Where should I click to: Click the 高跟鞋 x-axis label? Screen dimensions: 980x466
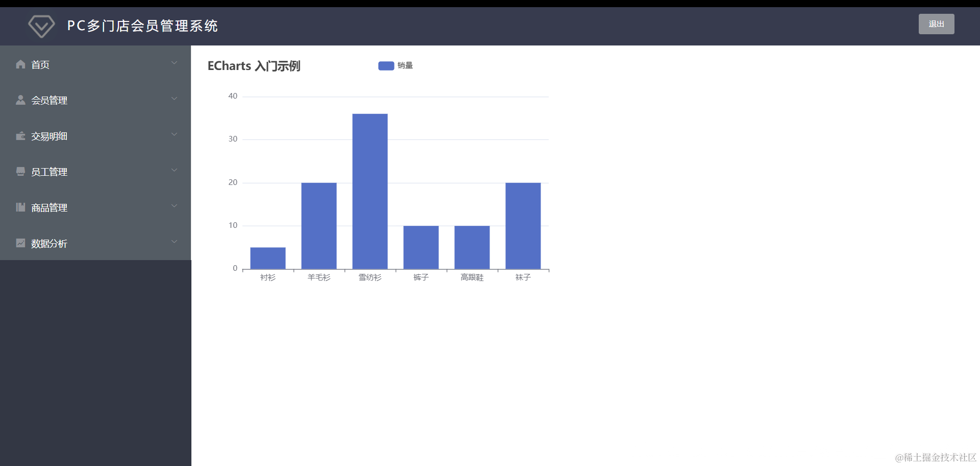(472, 277)
